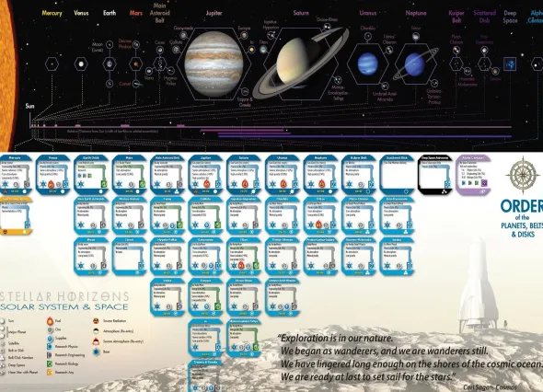Click the Triton circle above Neptune
This screenshot has width=543, height=392.
pos(416,37)
